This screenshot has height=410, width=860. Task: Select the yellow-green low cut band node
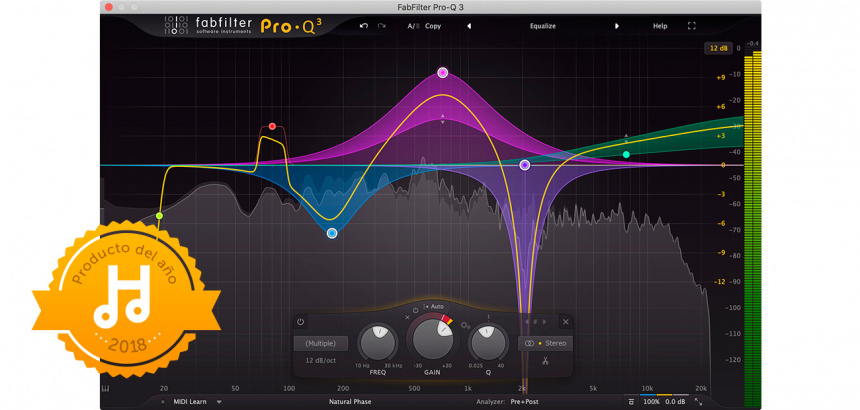point(159,216)
